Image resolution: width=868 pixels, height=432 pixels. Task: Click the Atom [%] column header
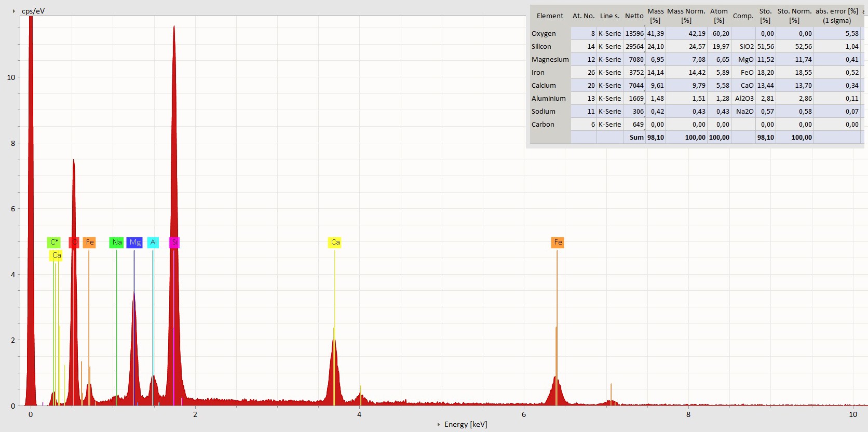[718, 16]
